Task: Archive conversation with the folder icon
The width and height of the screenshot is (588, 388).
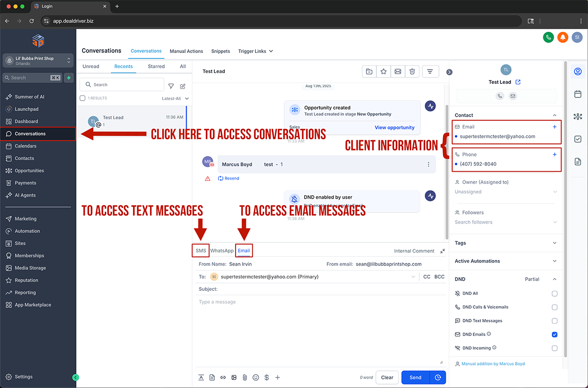Action: (x=369, y=72)
